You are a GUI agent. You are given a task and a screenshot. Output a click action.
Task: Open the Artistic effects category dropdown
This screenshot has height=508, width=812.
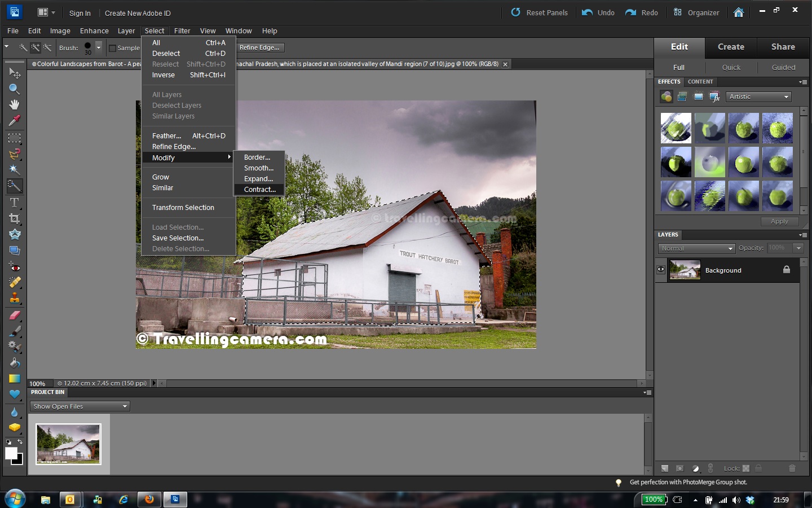point(758,97)
